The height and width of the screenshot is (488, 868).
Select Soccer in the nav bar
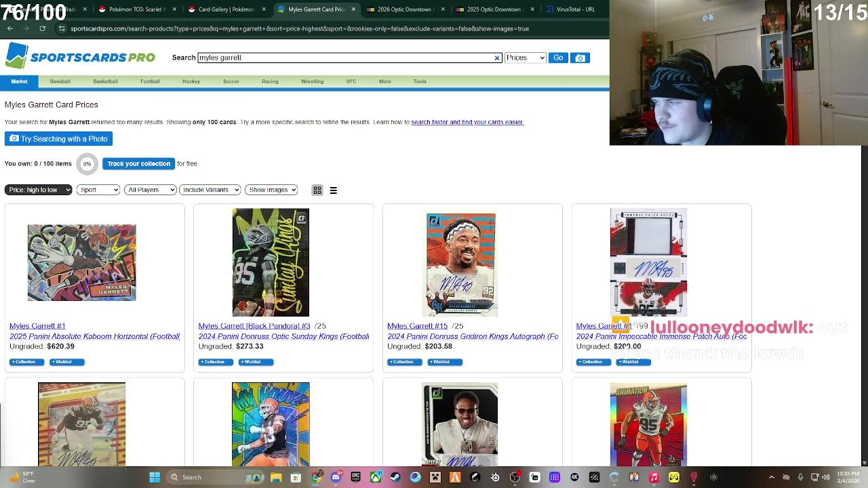[x=231, y=81]
